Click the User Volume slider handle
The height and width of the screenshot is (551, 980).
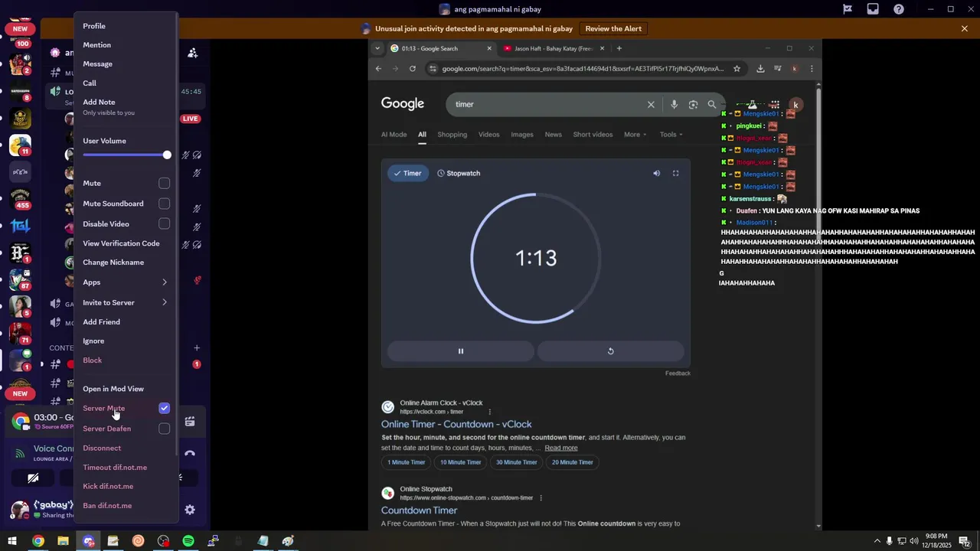coord(167,155)
